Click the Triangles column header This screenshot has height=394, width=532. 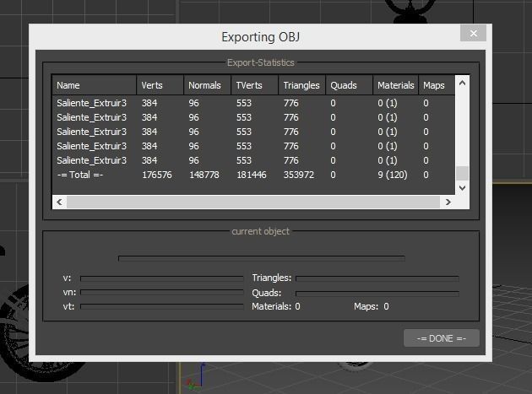302,85
